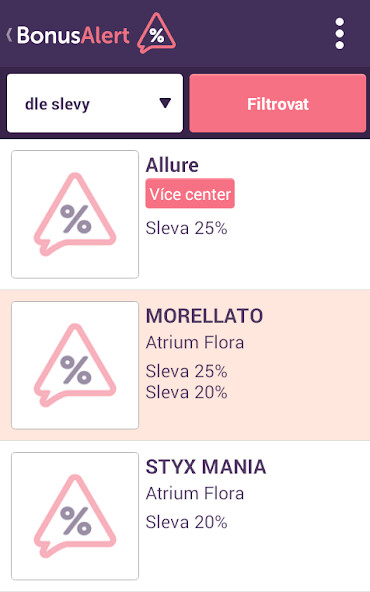
Task: Tap the BonusAlert title text
Action: pyautogui.click(x=73, y=35)
